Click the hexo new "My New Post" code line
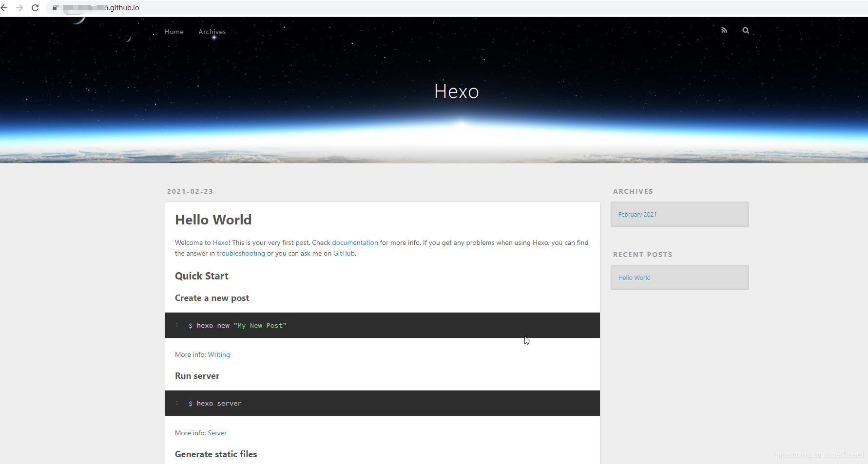 coord(237,325)
